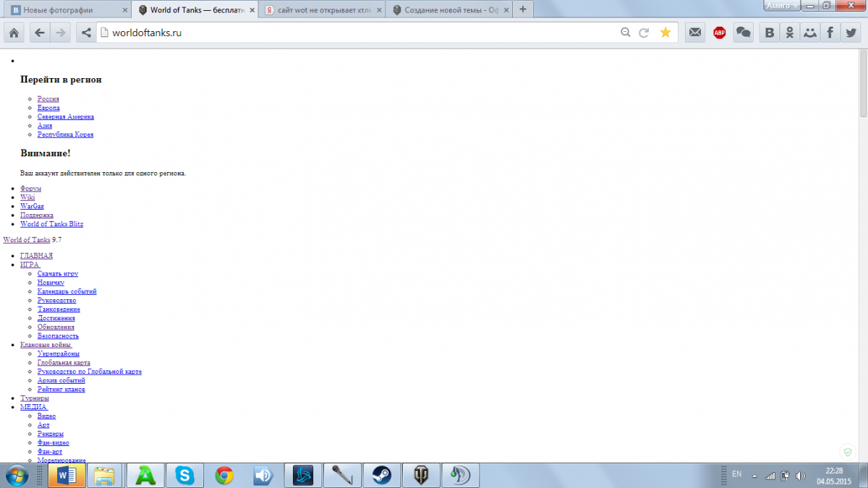Open the VKontakte toolbar icon
The width and height of the screenshot is (868, 488).
[770, 33]
